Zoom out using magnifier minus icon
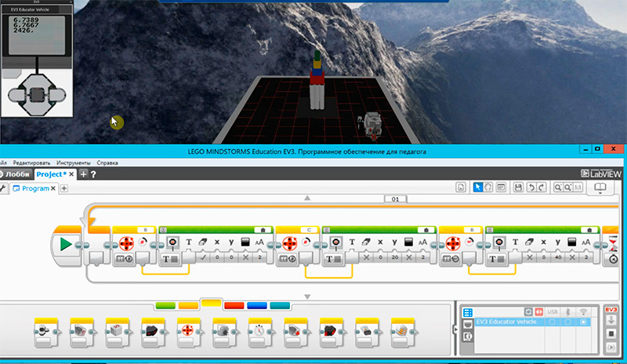Image resolution: width=627 pixels, height=364 pixels. [x=557, y=188]
